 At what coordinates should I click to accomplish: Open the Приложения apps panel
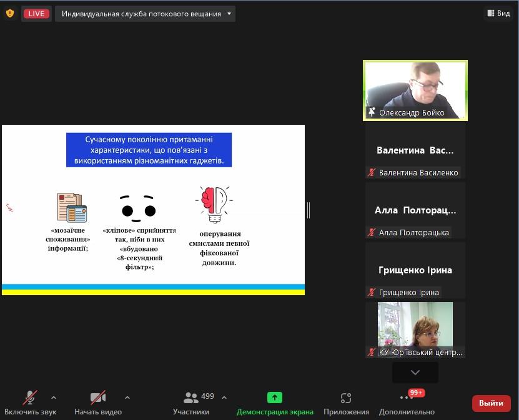pos(346,403)
